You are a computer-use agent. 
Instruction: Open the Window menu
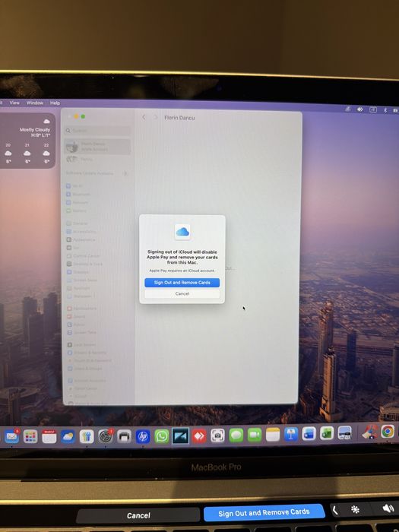[x=35, y=103]
